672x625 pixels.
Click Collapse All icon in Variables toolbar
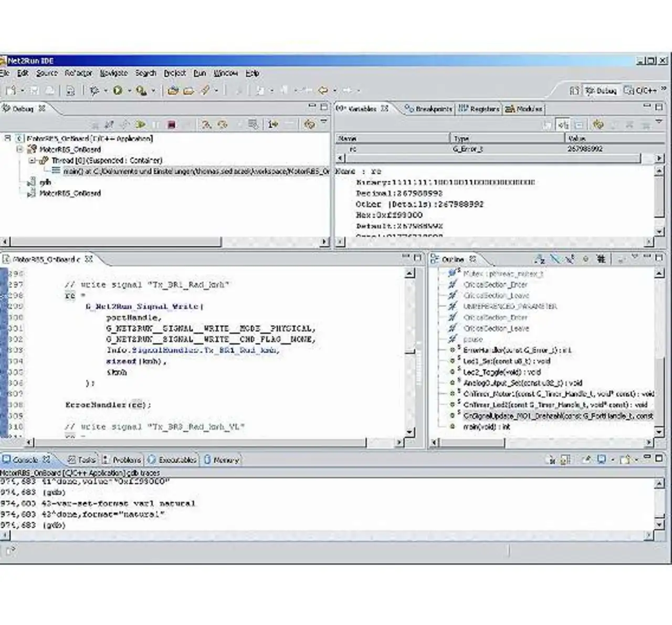(x=579, y=124)
